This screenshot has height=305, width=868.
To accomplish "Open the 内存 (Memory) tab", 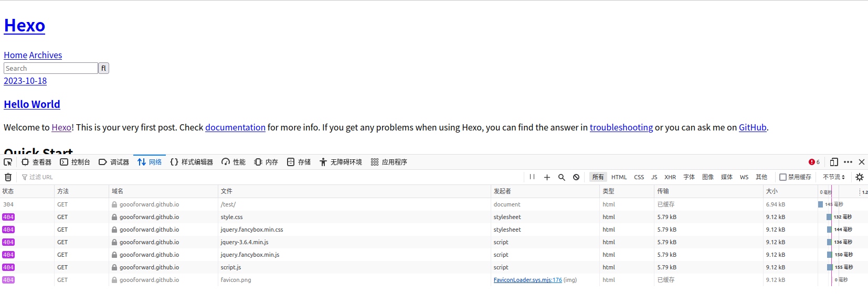I will pos(266,162).
